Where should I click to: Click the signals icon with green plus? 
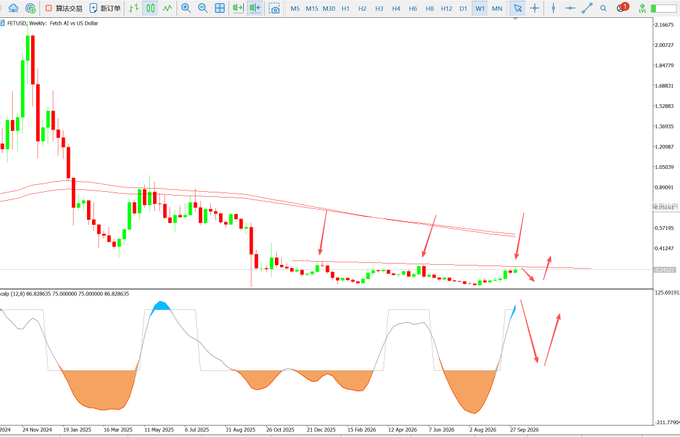[x=30, y=8]
